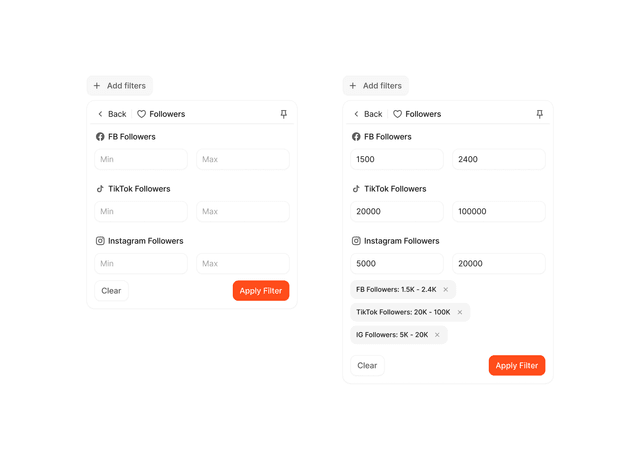The width and height of the screenshot is (640, 459).
Task: Remove the FB Followers 1.5K - 2.4K chip
Action: 446,289
